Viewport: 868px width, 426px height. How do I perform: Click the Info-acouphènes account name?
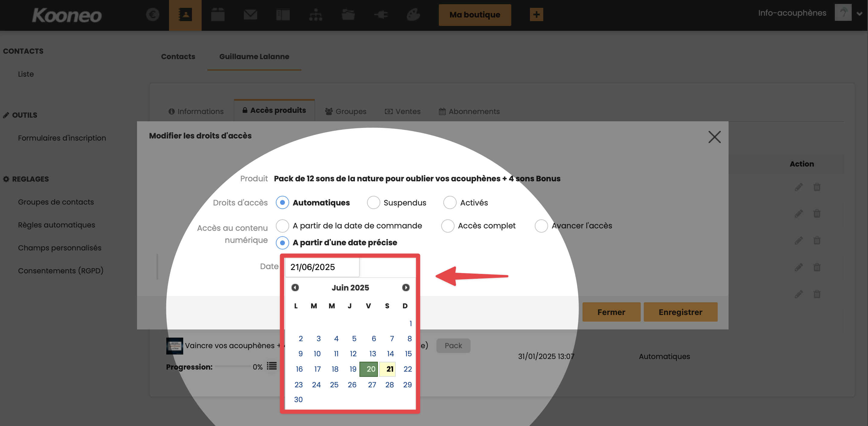pos(792,13)
